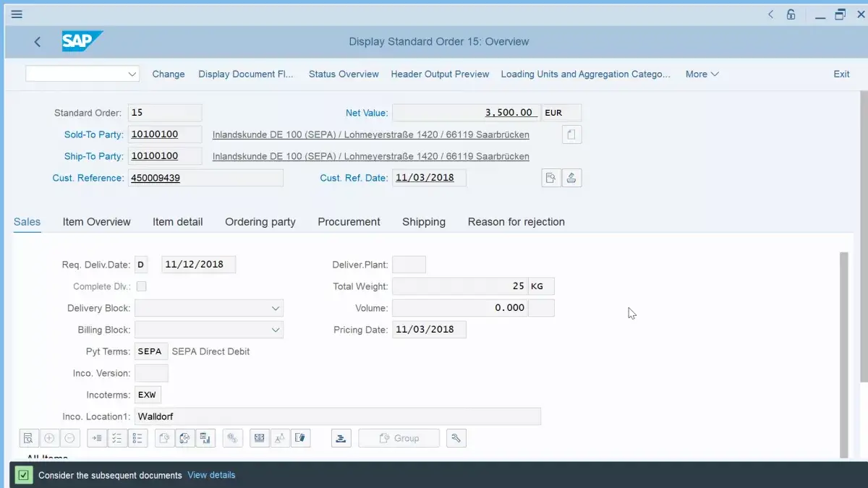The image size is (868, 488).
Task: Click the indented list arrow icon in item toolbar
Action: tap(97, 438)
